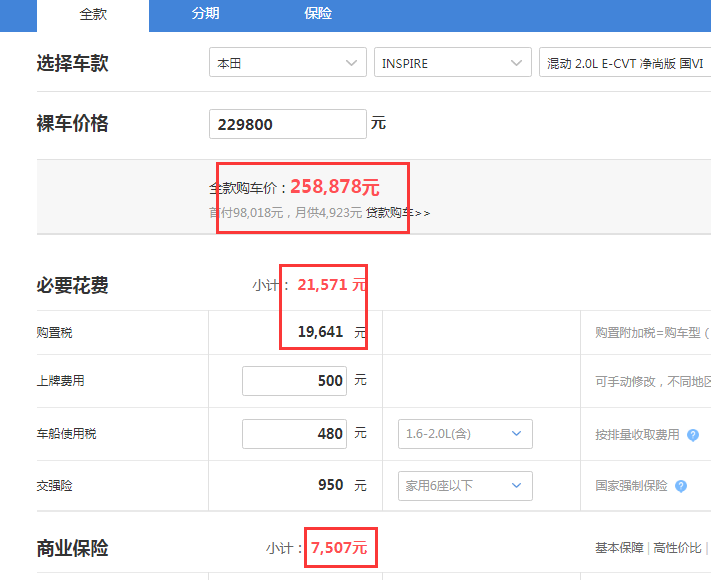Click the 交强险 value 950
This screenshot has width=711, height=580.
point(331,485)
